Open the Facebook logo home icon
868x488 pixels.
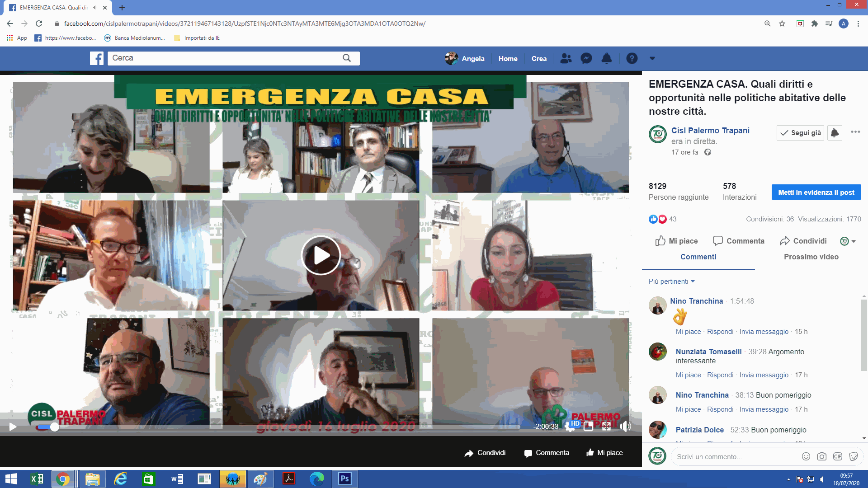point(97,58)
